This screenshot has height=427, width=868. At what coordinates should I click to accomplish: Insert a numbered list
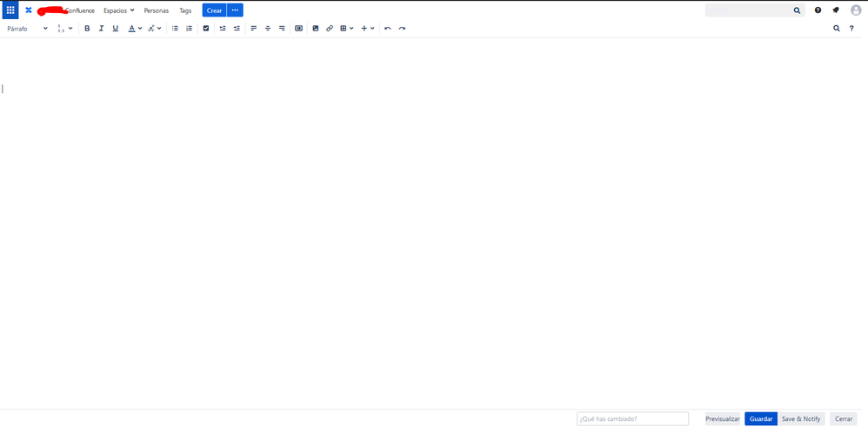click(190, 28)
